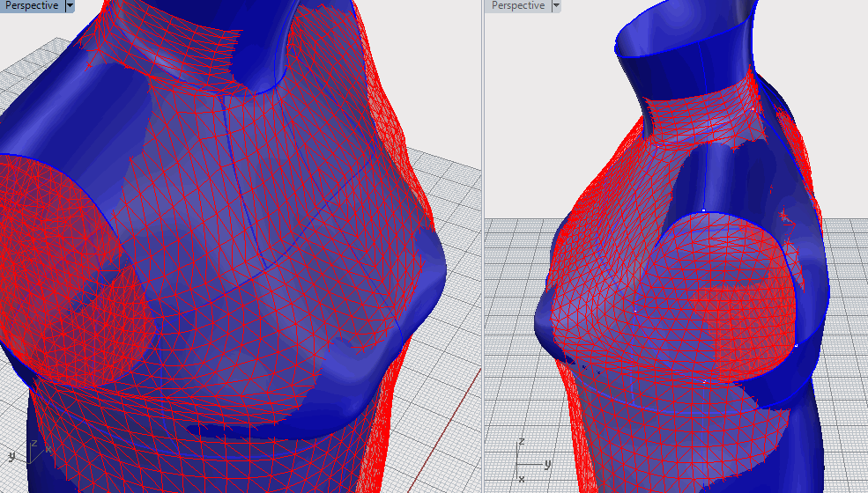Click the right viewport's Perspective title

coord(518,5)
